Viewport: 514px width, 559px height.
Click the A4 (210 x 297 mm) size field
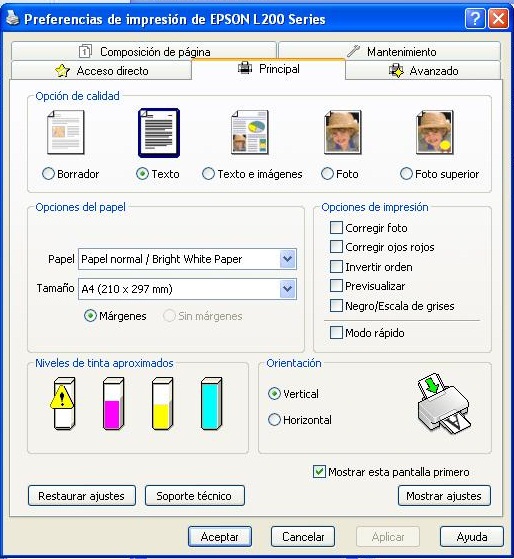point(187,289)
